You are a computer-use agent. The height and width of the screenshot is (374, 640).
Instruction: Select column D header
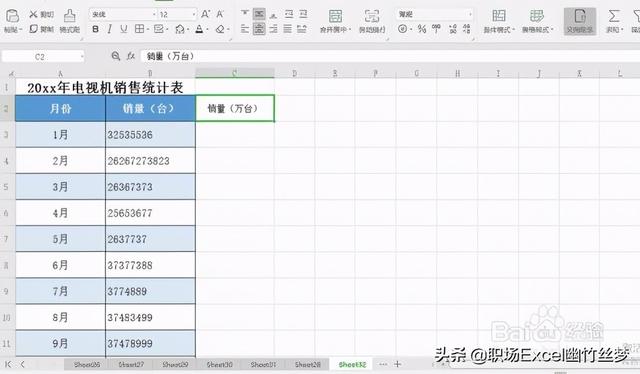(294, 73)
